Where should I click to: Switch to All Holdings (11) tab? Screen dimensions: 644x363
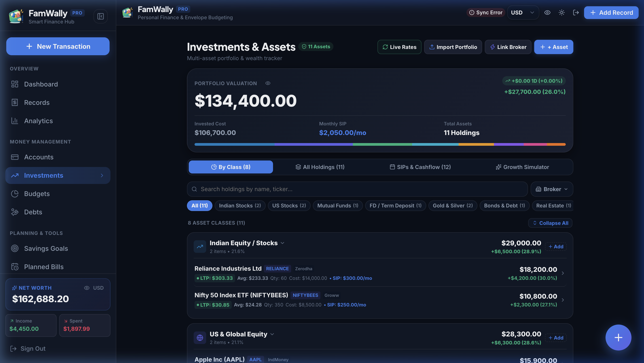[320, 167]
